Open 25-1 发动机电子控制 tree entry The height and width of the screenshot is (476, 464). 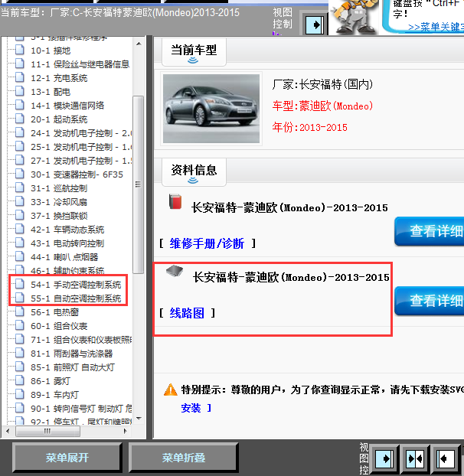[x=81, y=147]
